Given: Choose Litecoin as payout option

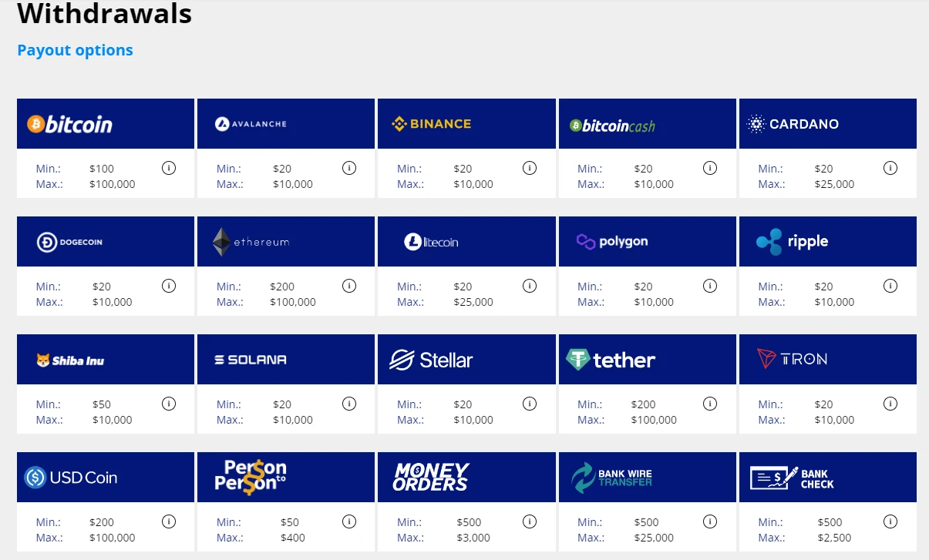Looking at the screenshot, I should click(x=466, y=241).
